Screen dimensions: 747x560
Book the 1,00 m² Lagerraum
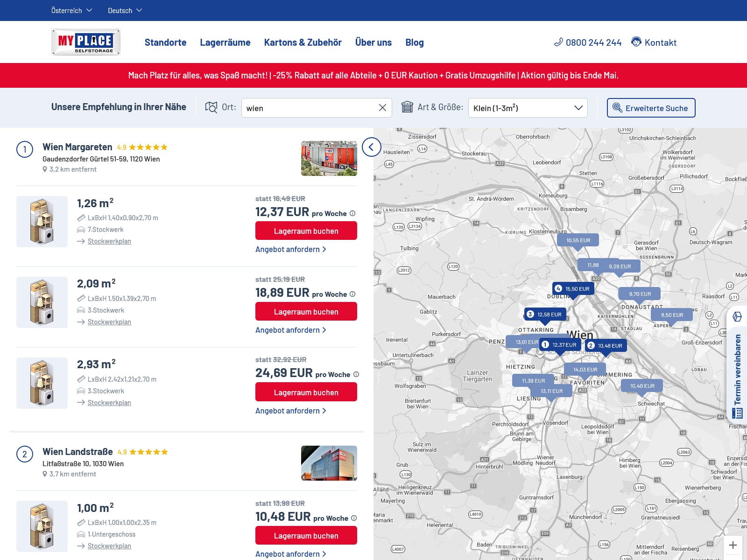[x=306, y=535]
